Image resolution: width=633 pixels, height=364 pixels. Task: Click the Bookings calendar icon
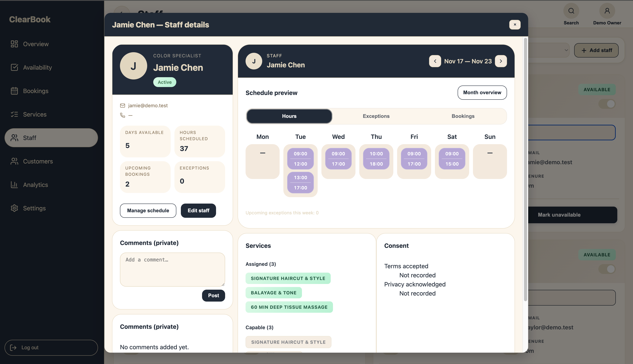point(14,91)
